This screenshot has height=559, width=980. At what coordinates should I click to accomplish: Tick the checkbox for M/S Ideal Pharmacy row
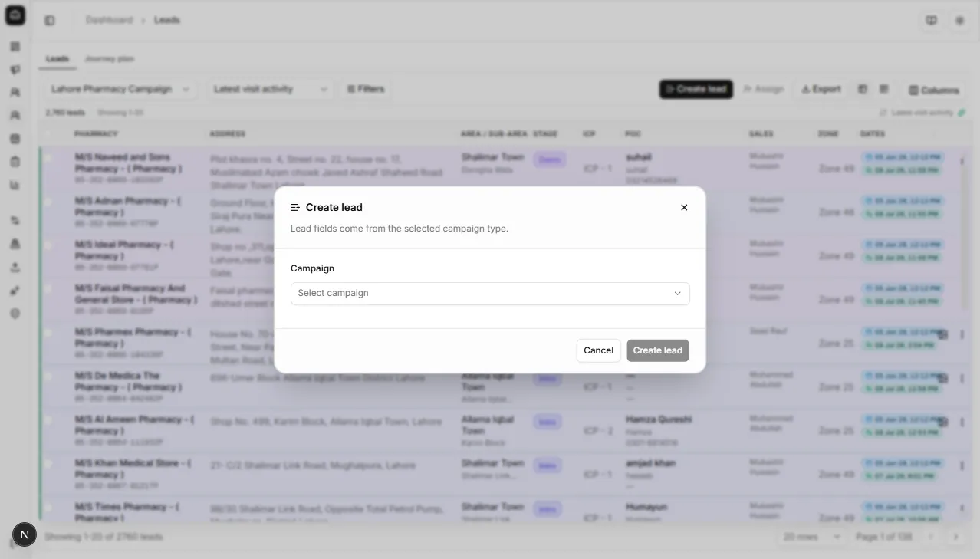(49, 245)
